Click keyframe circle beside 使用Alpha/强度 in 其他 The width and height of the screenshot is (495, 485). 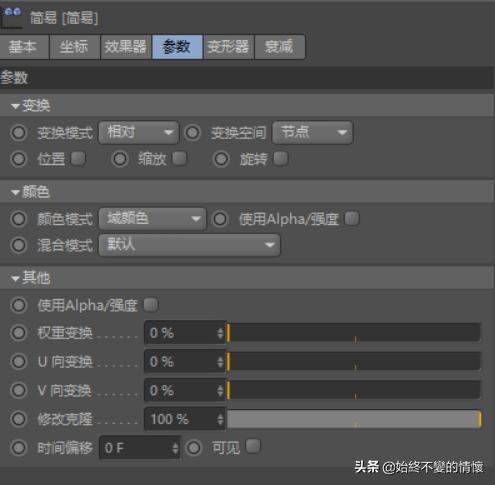pyautogui.click(x=19, y=305)
